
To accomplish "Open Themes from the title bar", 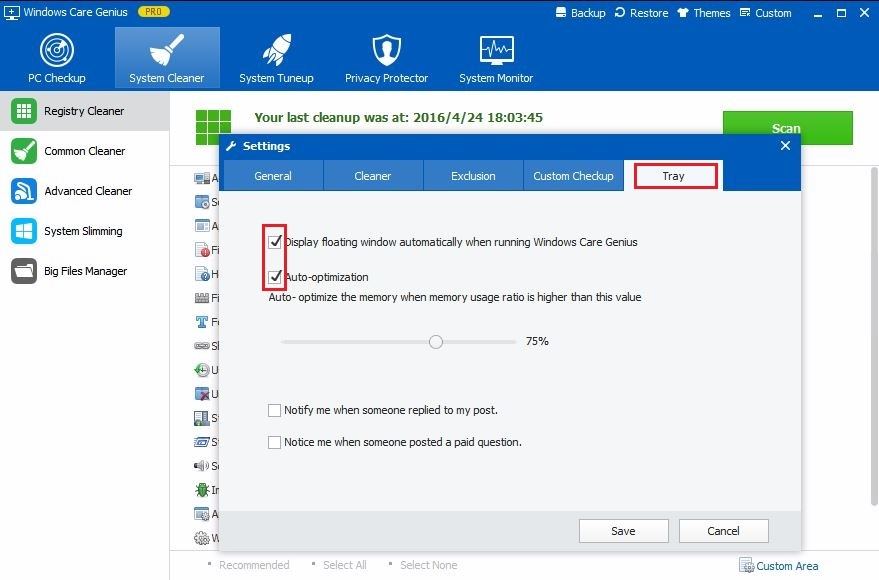I will click(x=704, y=13).
